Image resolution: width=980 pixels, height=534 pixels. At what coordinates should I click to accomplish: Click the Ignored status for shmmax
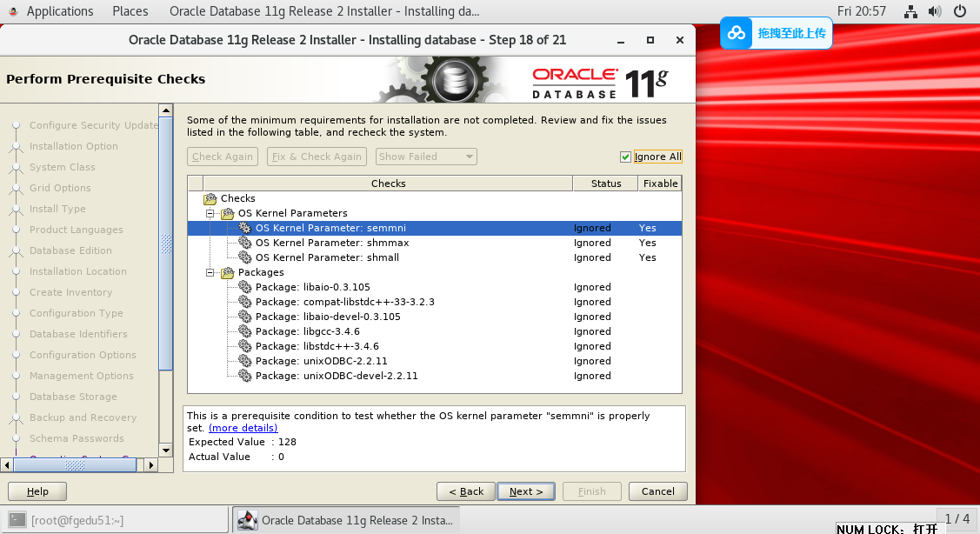coord(592,243)
